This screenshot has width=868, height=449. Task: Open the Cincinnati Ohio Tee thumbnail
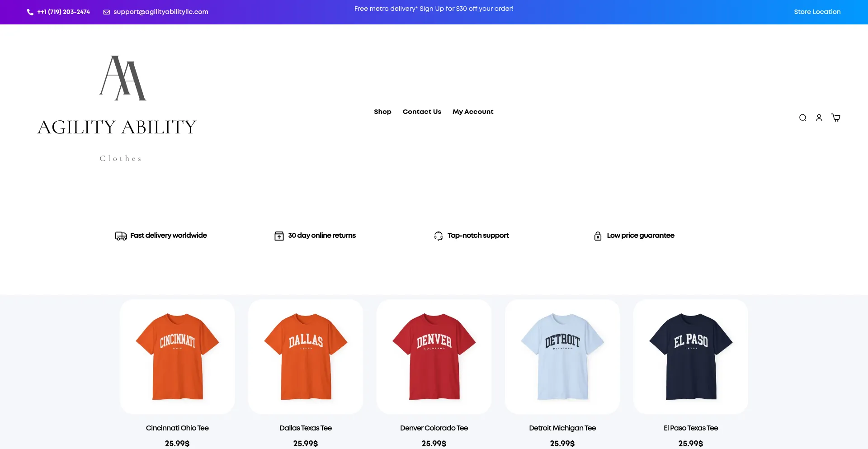pyautogui.click(x=177, y=356)
